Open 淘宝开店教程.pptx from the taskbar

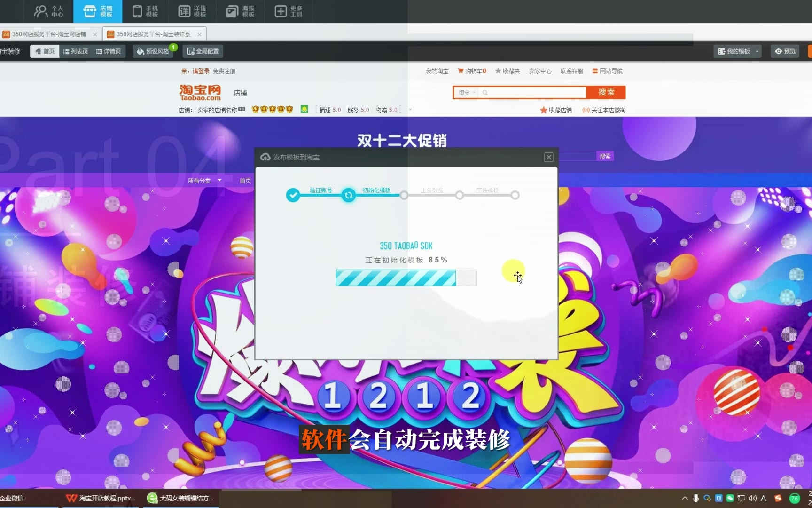[x=101, y=498]
